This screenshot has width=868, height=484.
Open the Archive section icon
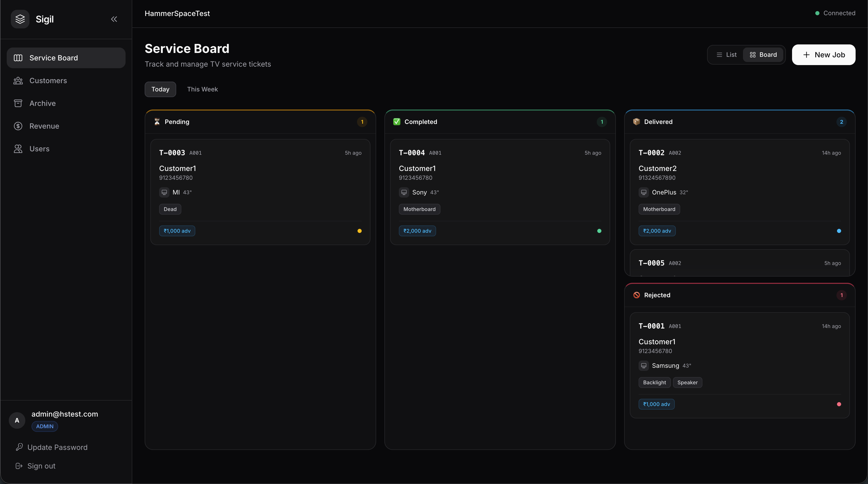18,103
